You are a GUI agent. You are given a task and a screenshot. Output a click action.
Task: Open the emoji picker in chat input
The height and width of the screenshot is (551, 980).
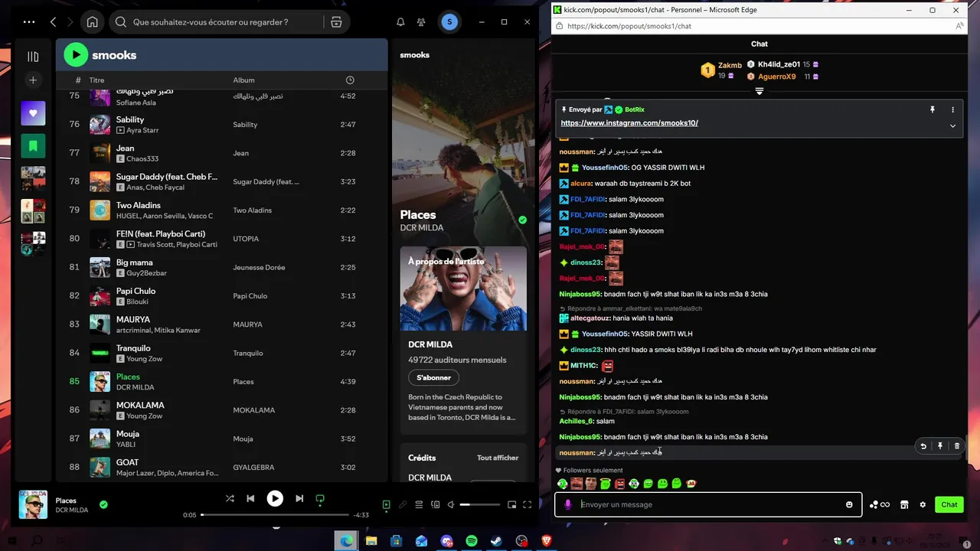tap(849, 504)
